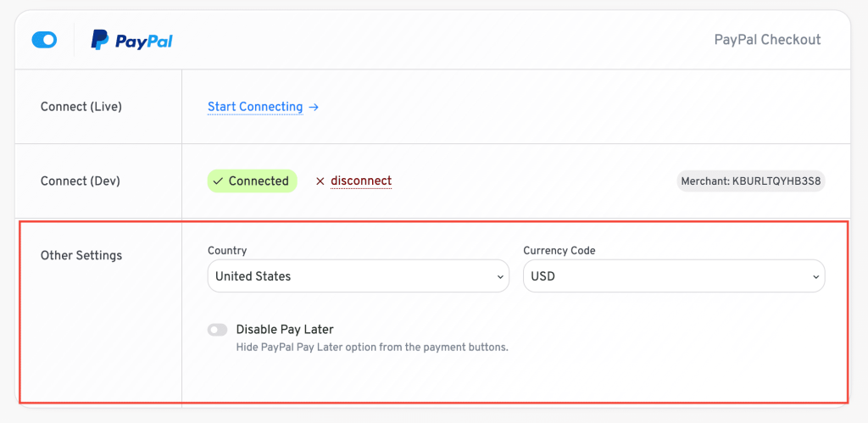Click the PayPal Checkout header text
Image resolution: width=868 pixels, height=423 pixels.
point(767,40)
